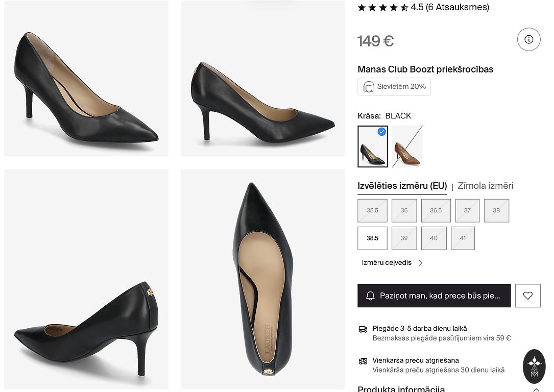554x392 pixels.
Task: Click the price information icon
Action: coord(528,39)
